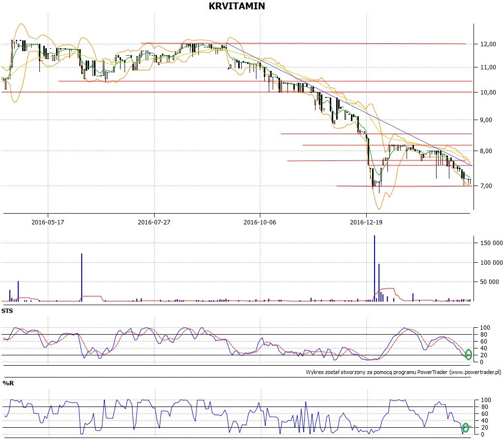Screen dimensions: 504x439
Task: Select the 2016-12-19 date label
Action: point(366,222)
